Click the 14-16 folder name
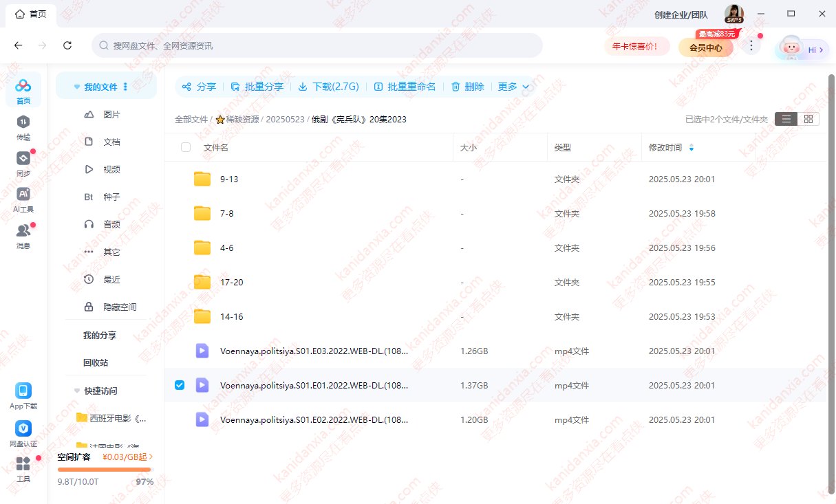 pyautogui.click(x=232, y=316)
